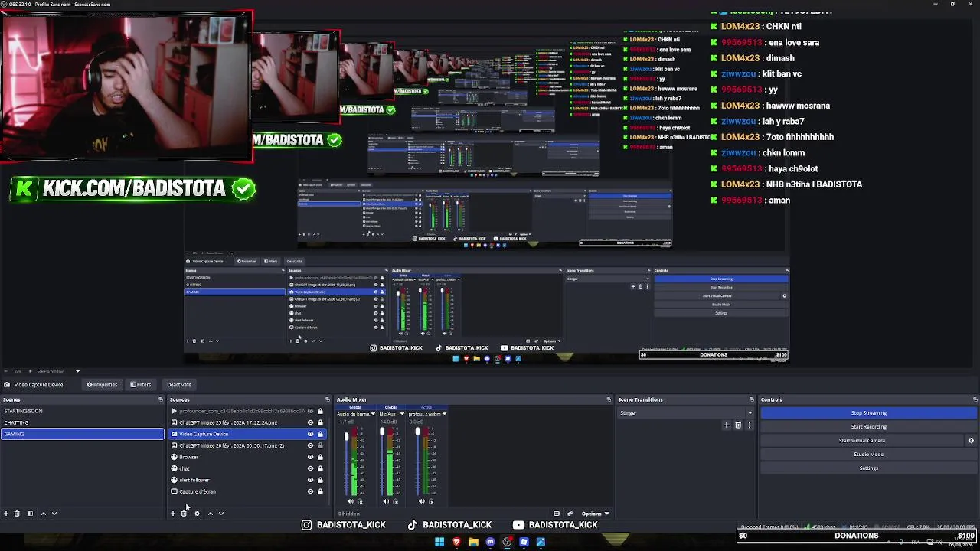Image resolution: width=980 pixels, height=551 pixels.
Task: Open the Audio Mixer Options dropdown
Action: (596, 514)
